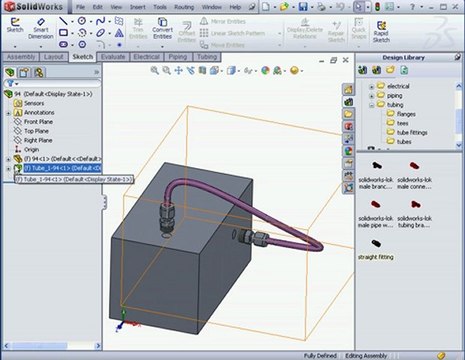Toggle the Rapid Sketch button
465x360 pixels.
click(x=381, y=32)
